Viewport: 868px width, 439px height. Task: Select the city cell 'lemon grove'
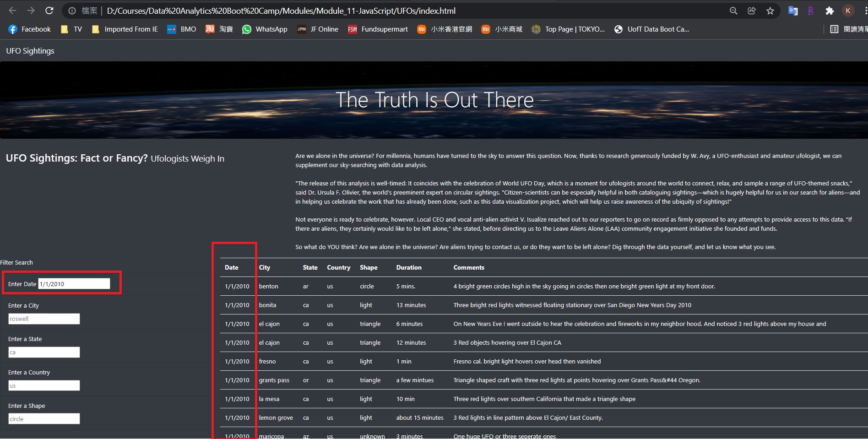point(276,417)
